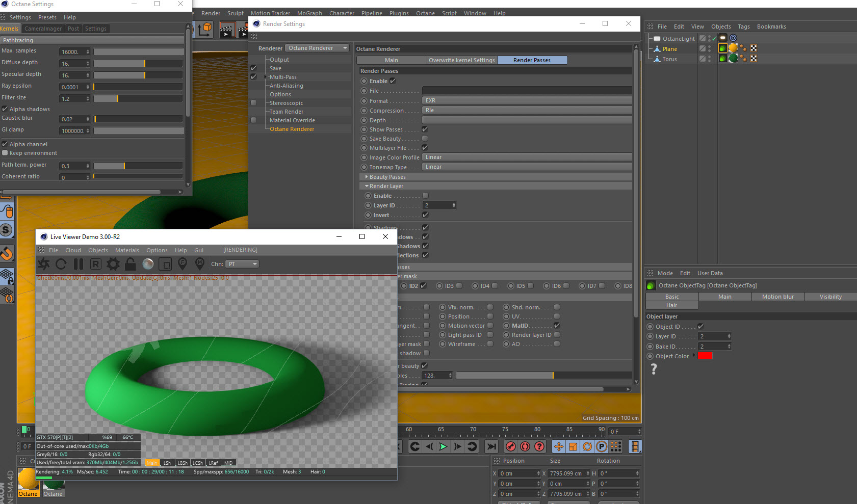The image size is (857, 504).
Task: Show the LSh pass button in Live Viewer
Action: point(167,463)
